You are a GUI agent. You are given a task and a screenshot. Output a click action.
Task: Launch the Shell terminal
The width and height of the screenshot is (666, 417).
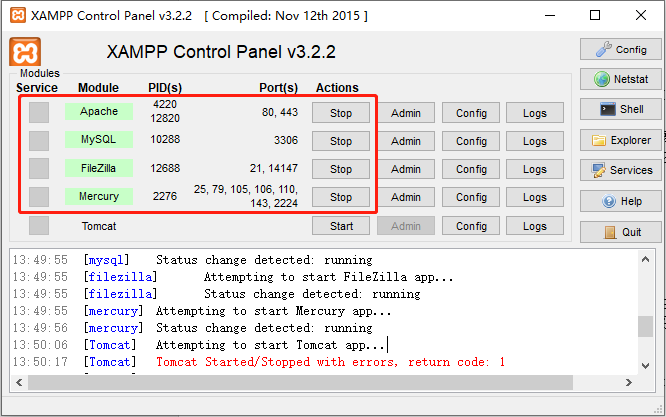pyautogui.click(x=621, y=109)
